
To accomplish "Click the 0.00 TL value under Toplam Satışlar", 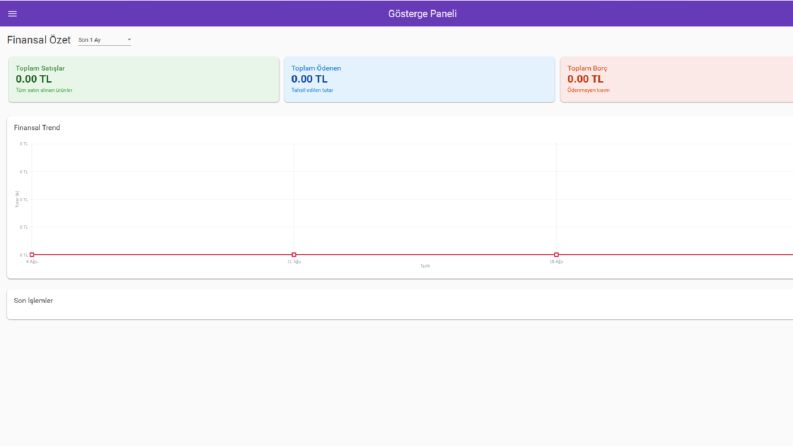I will click(33, 79).
